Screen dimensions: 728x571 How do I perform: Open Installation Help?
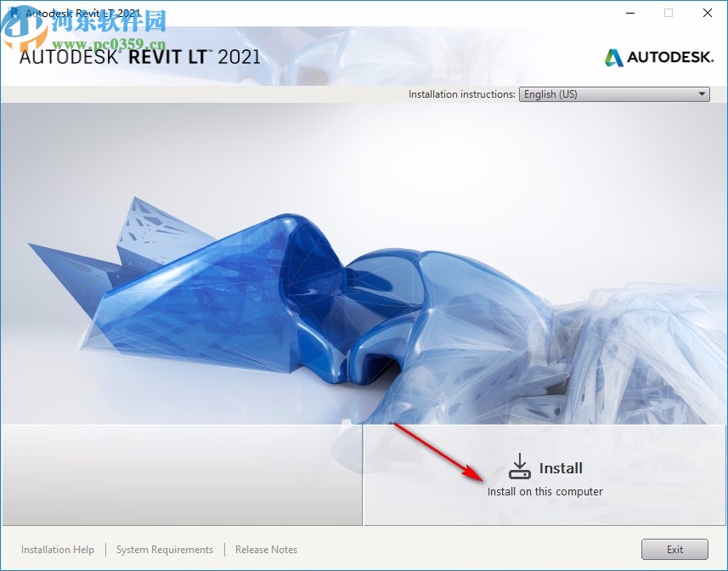click(57, 550)
